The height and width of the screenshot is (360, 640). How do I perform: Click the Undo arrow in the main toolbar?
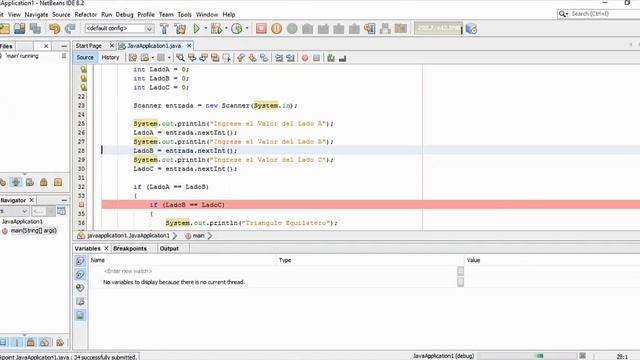click(x=54, y=29)
